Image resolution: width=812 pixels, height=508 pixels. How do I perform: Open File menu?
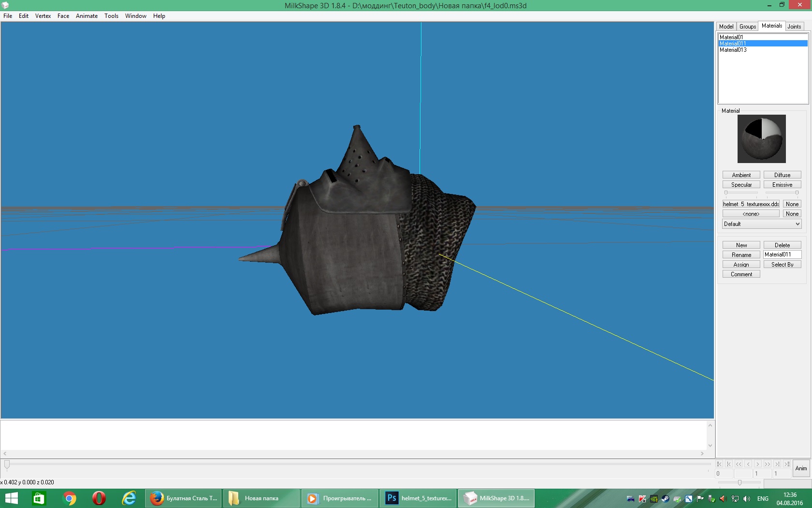[x=8, y=16]
